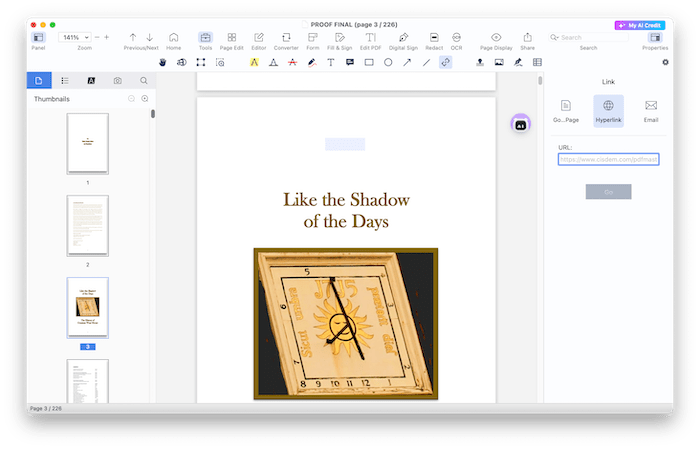Image resolution: width=700 pixels, height=449 pixels.
Task: Click the URL input field
Action: pos(608,159)
